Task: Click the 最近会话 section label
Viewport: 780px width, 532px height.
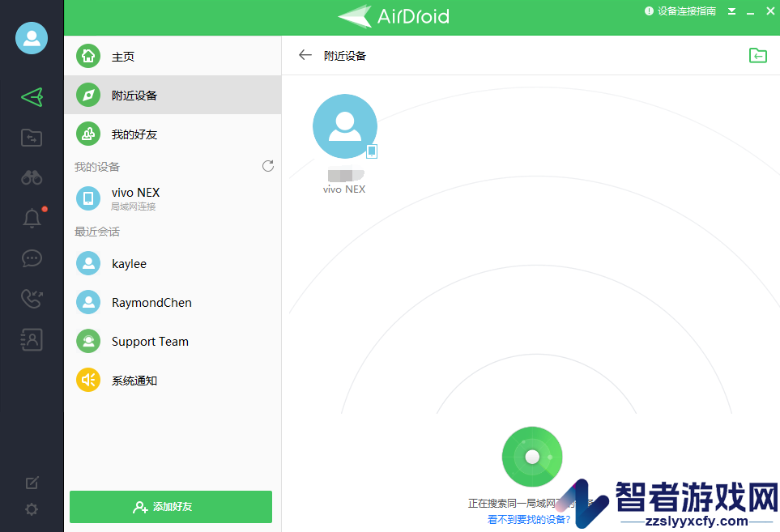Action: pos(97,232)
